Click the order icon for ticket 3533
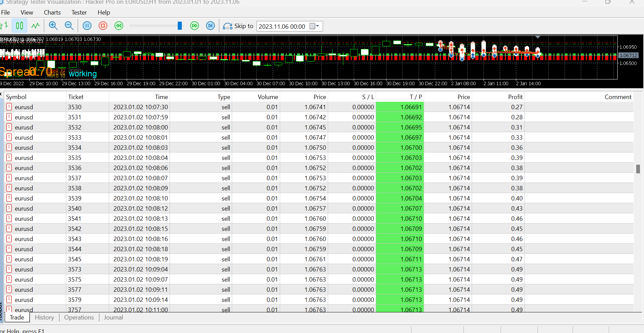 pos(9,137)
